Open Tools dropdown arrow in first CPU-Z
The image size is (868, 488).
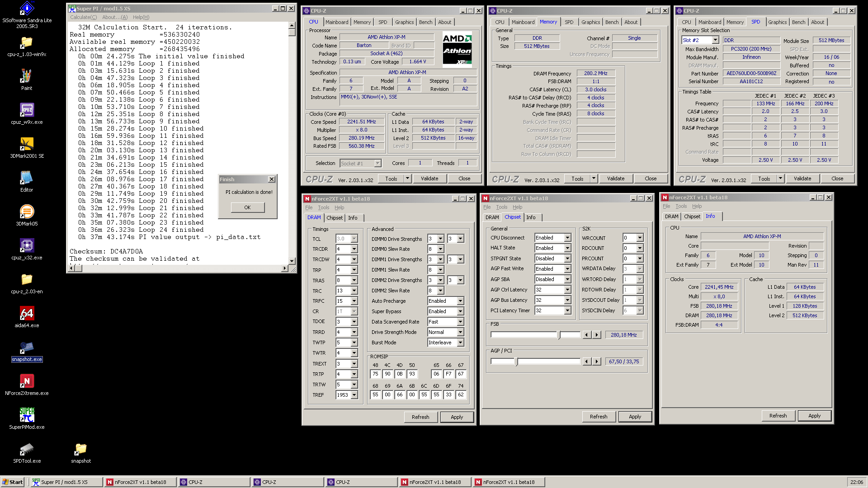pyautogui.click(x=407, y=178)
